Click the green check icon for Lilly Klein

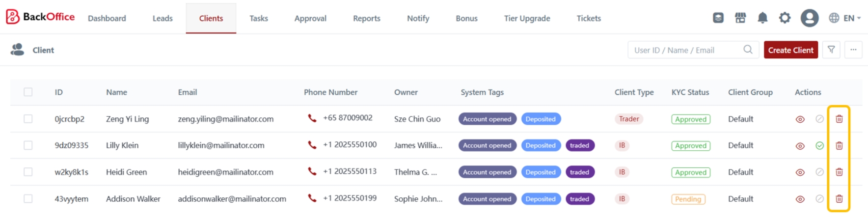(x=819, y=146)
